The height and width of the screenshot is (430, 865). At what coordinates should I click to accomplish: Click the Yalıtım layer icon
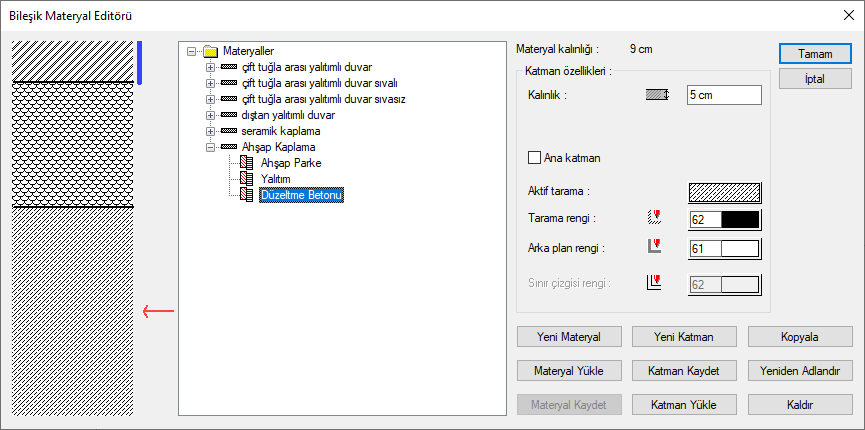pos(247,179)
